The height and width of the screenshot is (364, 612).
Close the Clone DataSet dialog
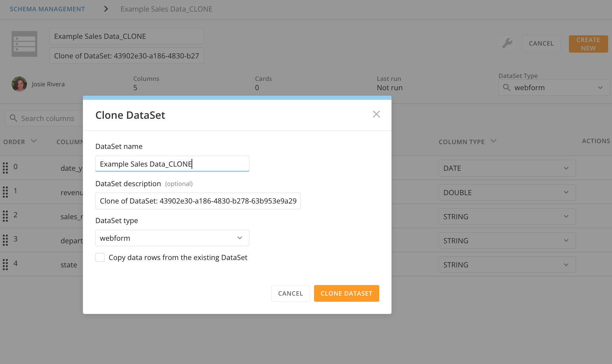[376, 114]
